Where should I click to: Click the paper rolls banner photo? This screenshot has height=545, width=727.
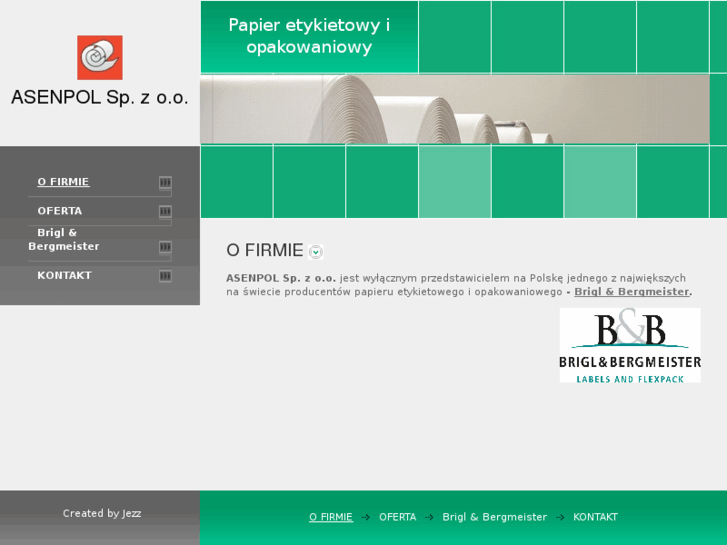coord(455,109)
